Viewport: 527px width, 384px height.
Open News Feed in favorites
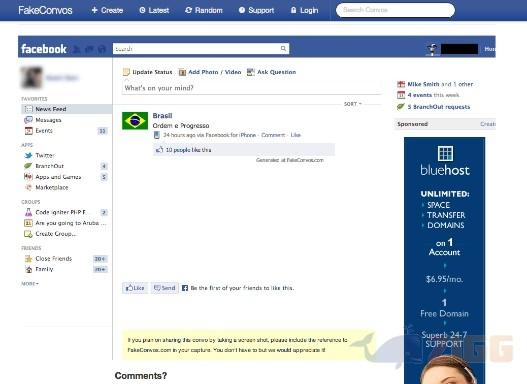(66, 109)
